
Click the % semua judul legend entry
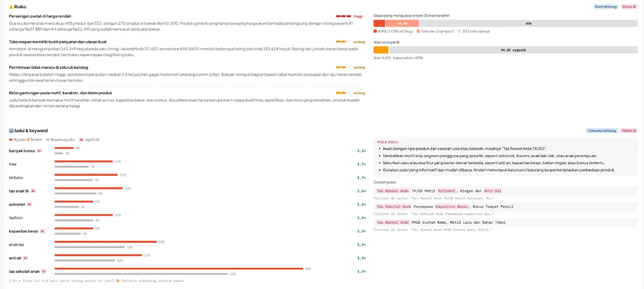coord(60,139)
